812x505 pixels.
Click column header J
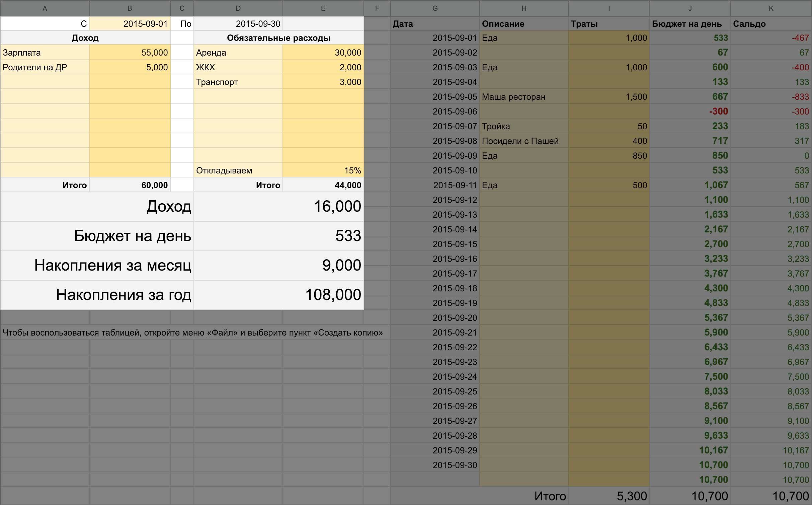[x=690, y=8]
